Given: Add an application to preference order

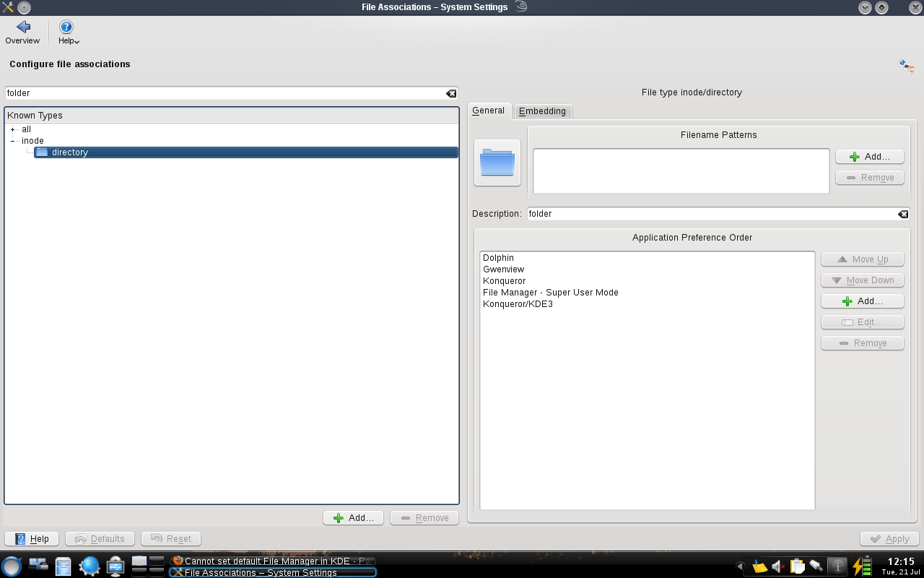Looking at the screenshot, I should pyautogui.click(x=863, y=301).
